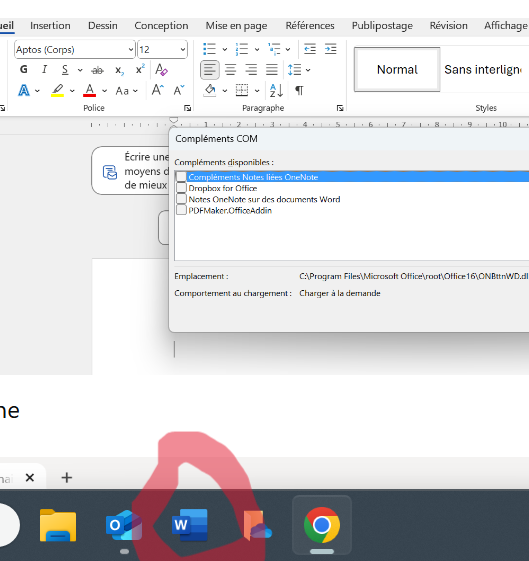This screenshot has height=561, width=529.
Task: Apply italic formatting
Action: tap(44, 69)
